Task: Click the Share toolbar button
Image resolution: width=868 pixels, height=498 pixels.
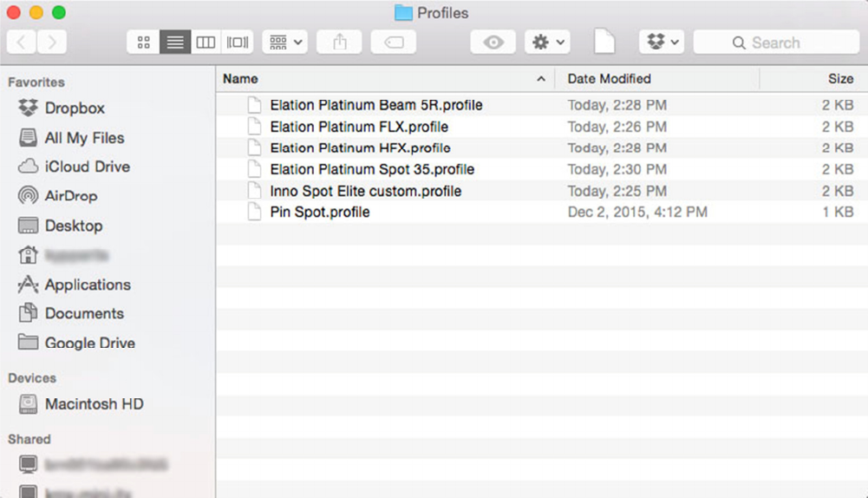Action: (x=339, y=43)
